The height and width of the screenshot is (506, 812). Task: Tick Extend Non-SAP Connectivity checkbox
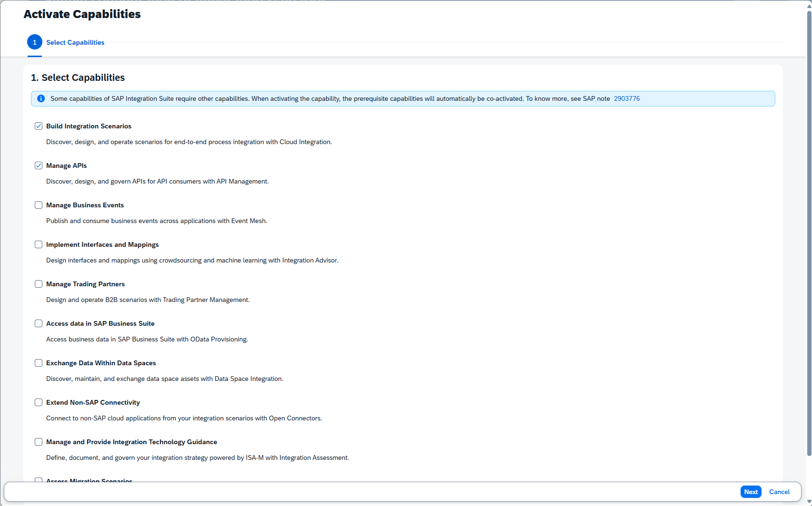tap(39, 402)
